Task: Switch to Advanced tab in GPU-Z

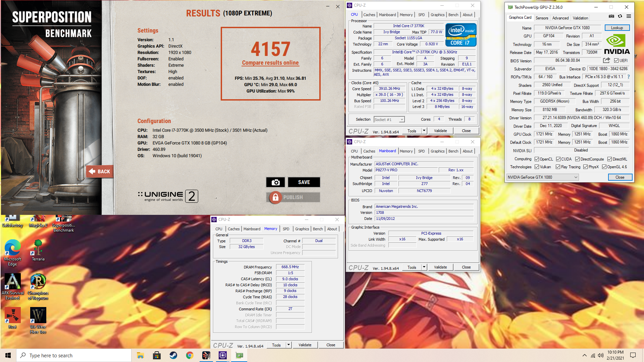Action: click(x=560, y=18)
